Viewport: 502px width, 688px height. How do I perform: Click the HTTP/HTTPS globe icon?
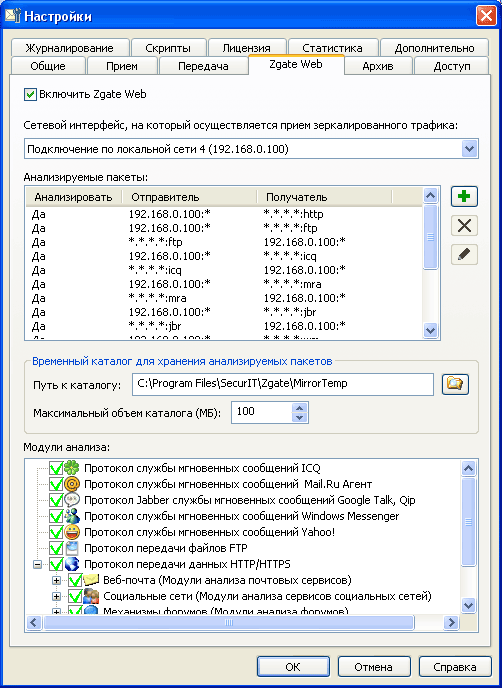[72, 564]
